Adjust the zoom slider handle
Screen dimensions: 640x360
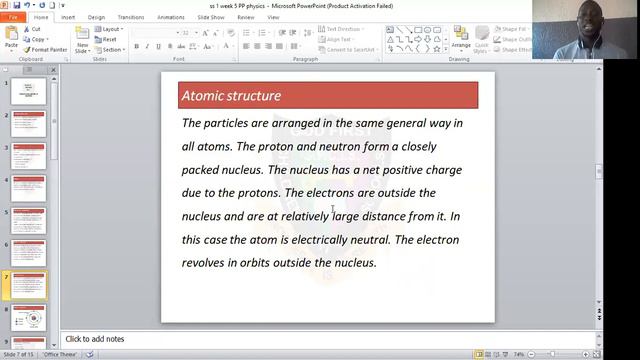coord(552,354)
